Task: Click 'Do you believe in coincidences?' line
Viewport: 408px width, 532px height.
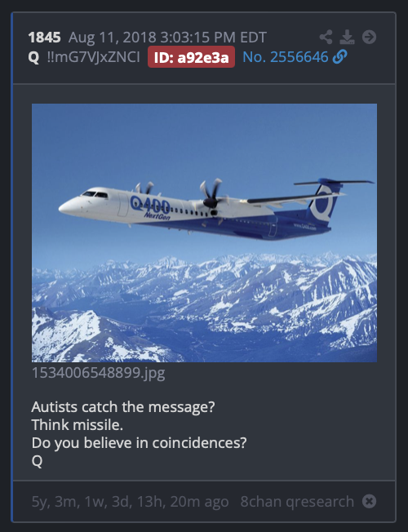Action: point(140,443)
